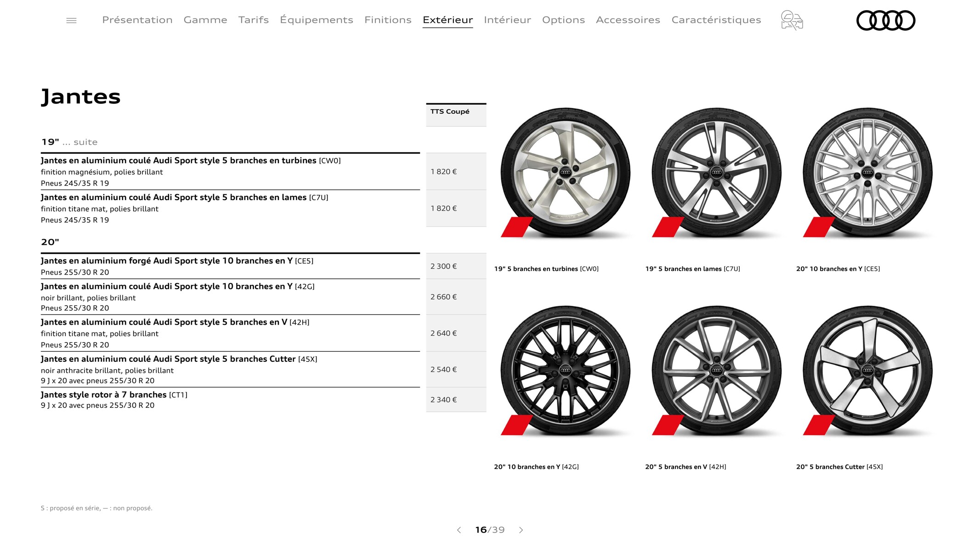Click the 5 branches en V 42H wheel image
Image resolution: width=980 pixels, height=551 pixels.
(x=716, y=371)
